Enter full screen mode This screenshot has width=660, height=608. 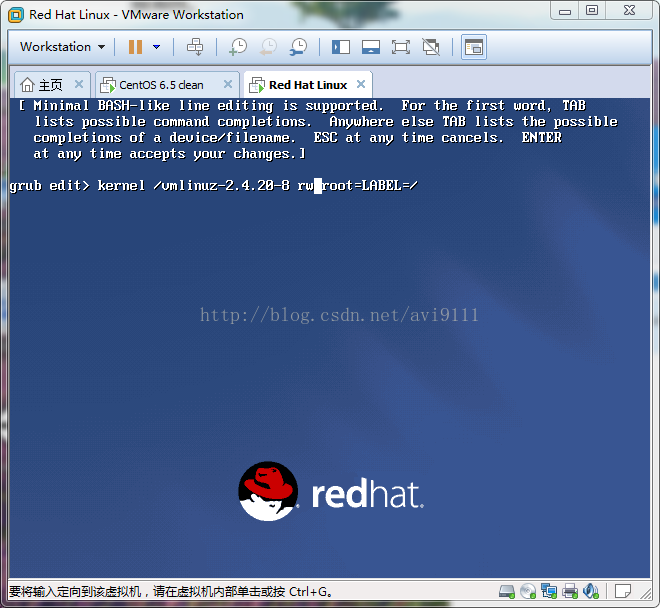[x=401, y=47]
